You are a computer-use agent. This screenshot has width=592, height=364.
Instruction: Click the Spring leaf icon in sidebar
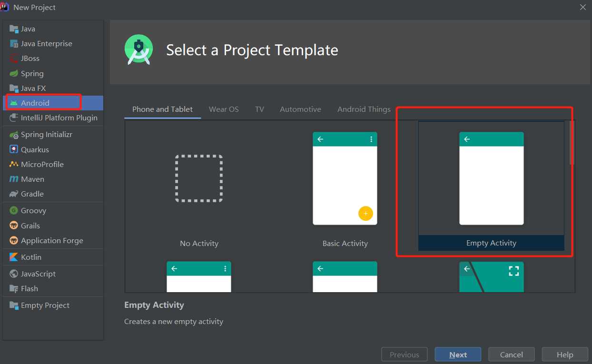(13, 74)
